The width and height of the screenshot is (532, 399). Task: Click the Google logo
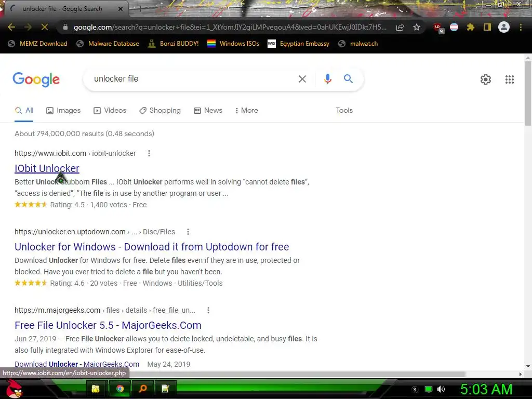coord(36,79)
